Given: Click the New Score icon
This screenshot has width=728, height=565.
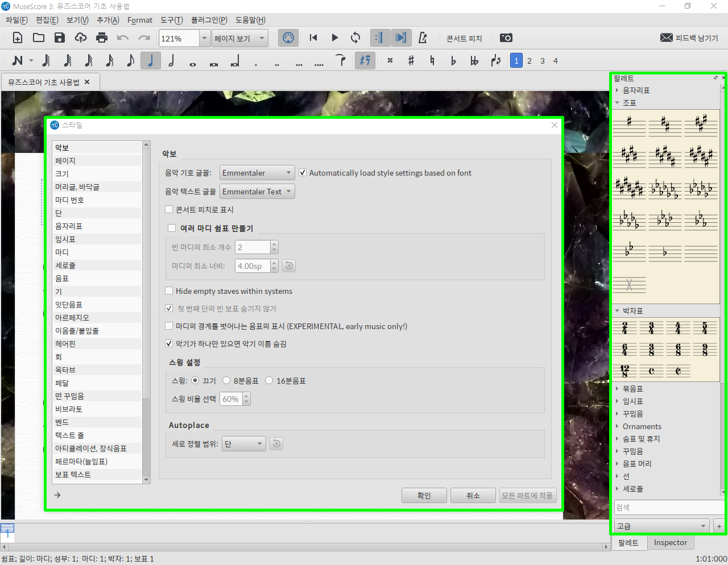Looking at the screenshot, I should pos(18,38).
